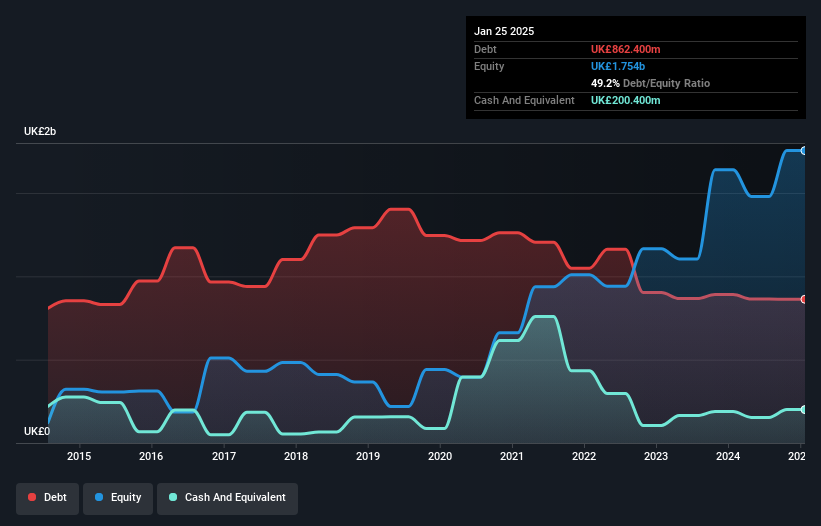821x526 pixels.
Task: Click the 2015 x-axis label
Action: (x=79, y=456)
